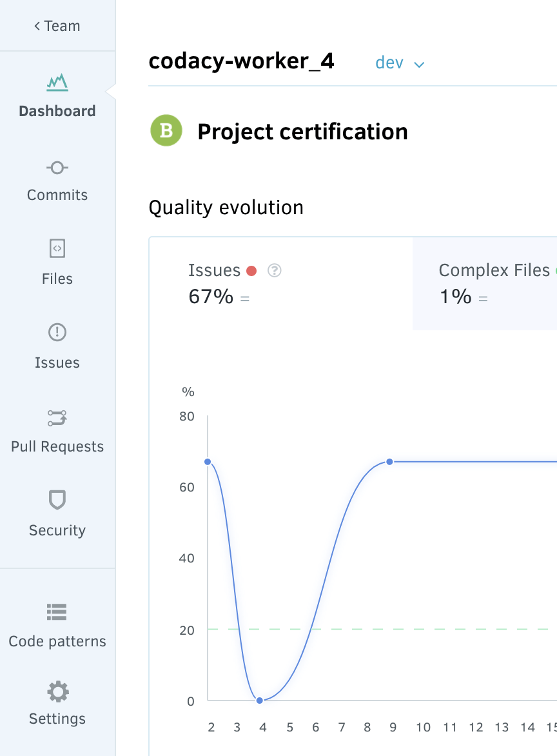Click the codacy-worker_4 project title
Image resolution: width=557 pixels, height=756 pixels.
tap(241, 61)
